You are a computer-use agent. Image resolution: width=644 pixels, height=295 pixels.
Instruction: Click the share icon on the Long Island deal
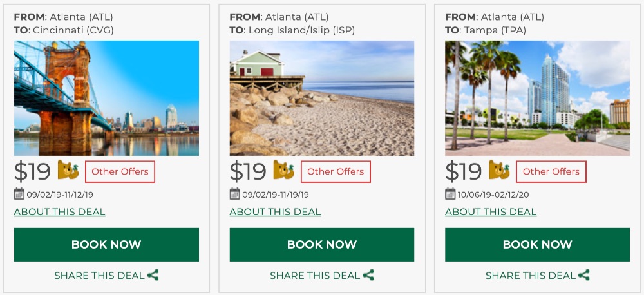pyautogui.click(x=368, y=275)
